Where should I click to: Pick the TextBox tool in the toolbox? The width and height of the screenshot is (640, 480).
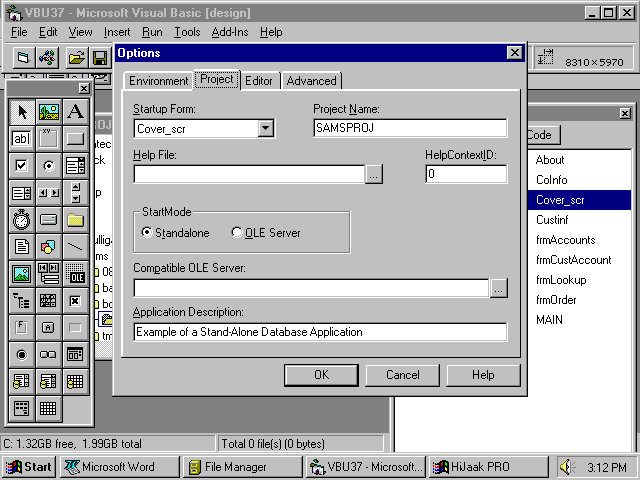click(21, 139)
